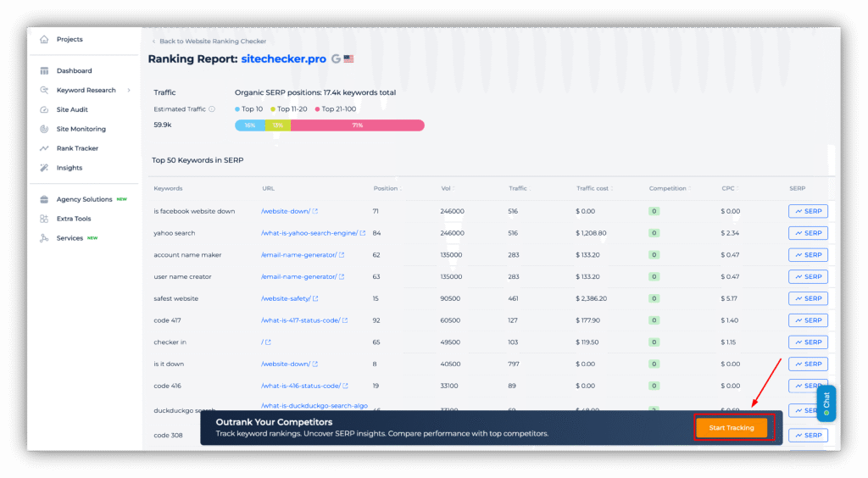The height and width of the screenshot is (478, 868).
Task: Open external link icon for /what-is-yahoo-search-engine/
Action: (363, 233)
